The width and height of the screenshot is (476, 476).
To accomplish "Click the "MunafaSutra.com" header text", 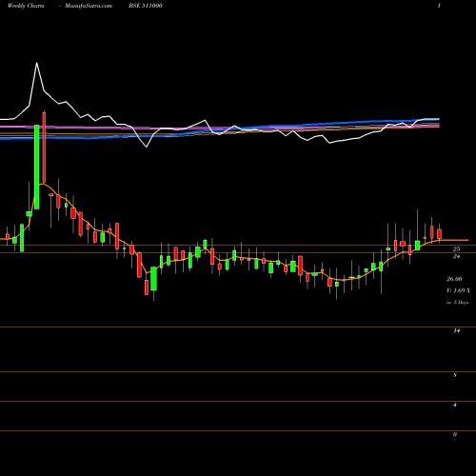I will pyautogui.click(x=89, y=6).
